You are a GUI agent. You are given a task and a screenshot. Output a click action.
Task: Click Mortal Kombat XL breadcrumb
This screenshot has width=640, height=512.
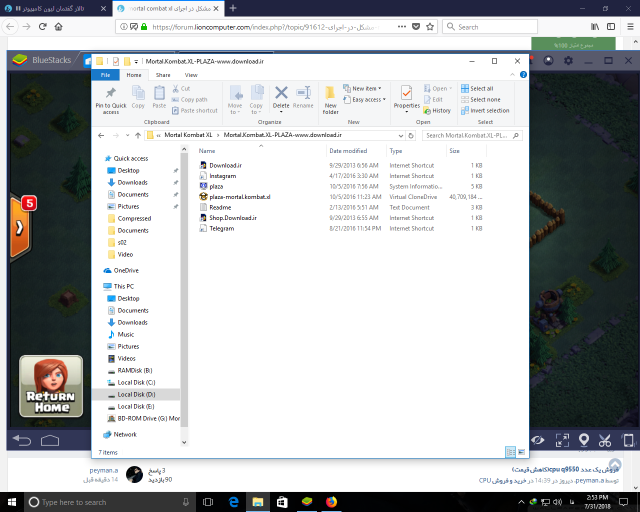click(188, 135)
